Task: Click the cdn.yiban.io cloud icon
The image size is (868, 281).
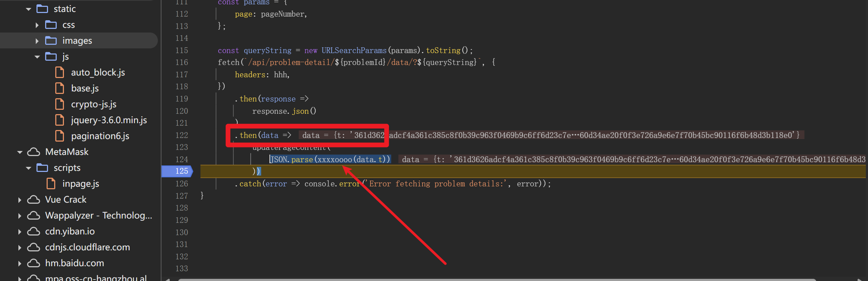Action: (x=34, y=231)
